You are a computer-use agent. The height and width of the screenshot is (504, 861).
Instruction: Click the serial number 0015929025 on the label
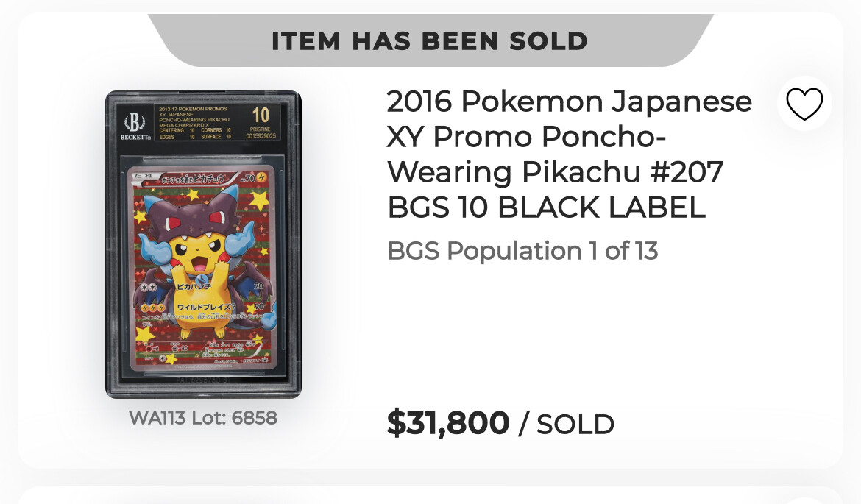261,135
